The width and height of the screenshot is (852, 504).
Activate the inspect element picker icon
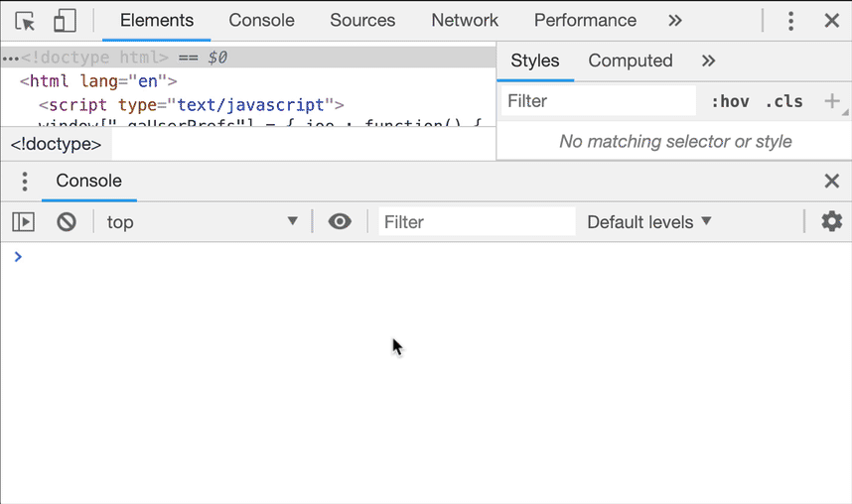pos(25,21)
